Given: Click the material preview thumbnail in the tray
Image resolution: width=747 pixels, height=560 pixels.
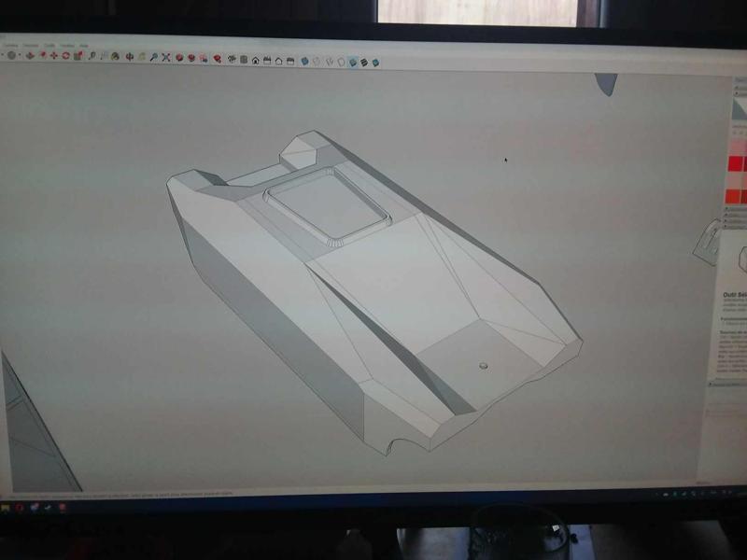Looking at the screenshot, I should coord(740,109).
